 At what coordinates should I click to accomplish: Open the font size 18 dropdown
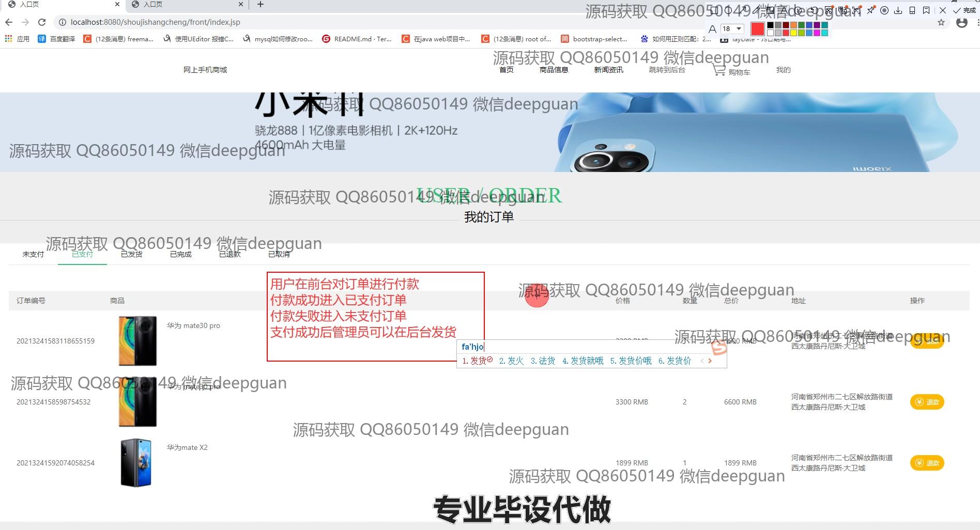coord(739,28)
